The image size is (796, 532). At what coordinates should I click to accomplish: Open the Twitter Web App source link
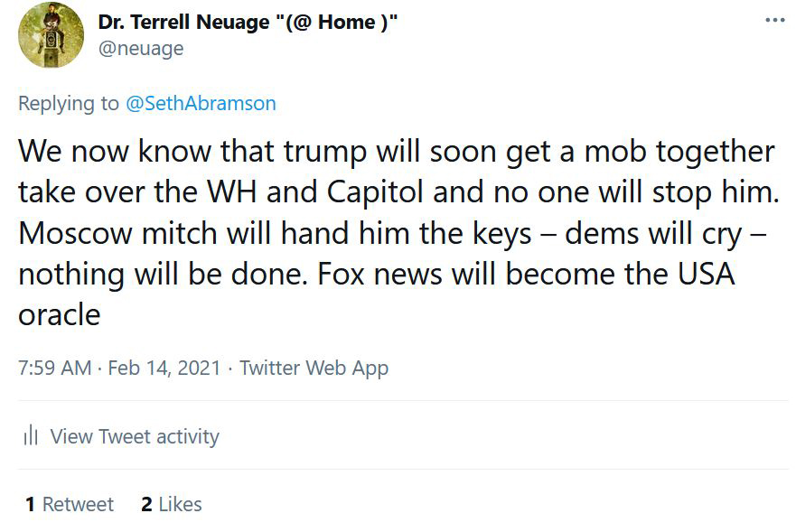(x=314, y=368)
